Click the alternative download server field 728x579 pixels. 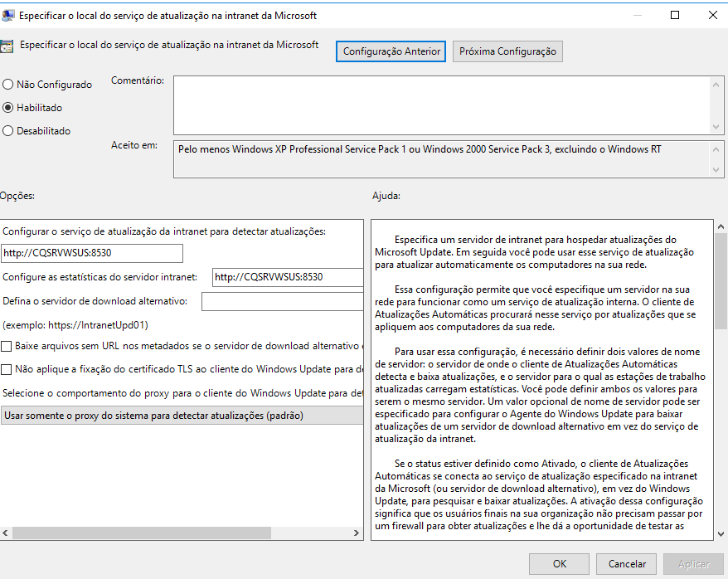click(x=282, y=301)
